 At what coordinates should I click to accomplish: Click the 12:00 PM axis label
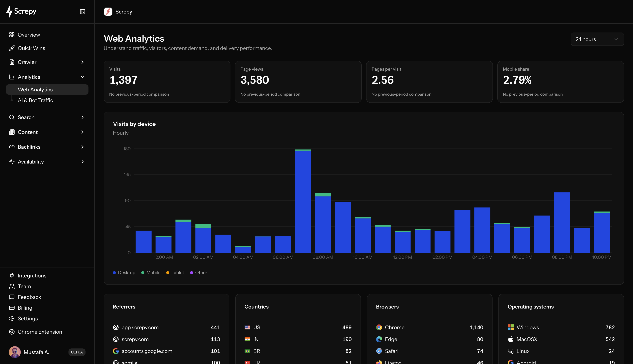click(x=402, y=257)
